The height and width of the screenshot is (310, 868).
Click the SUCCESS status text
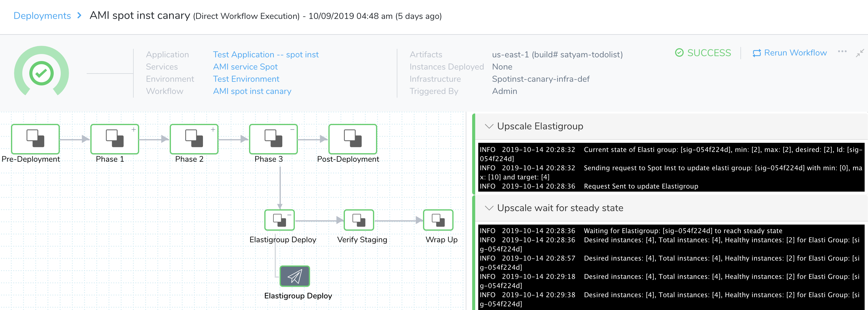click(x=709, y=53)
